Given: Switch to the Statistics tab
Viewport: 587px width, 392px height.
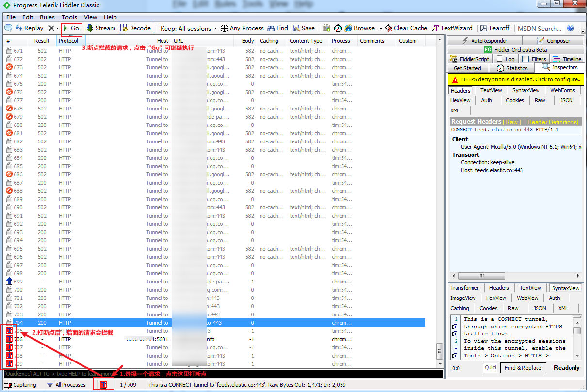Looking at the screenshot, I should click(512, 68).
